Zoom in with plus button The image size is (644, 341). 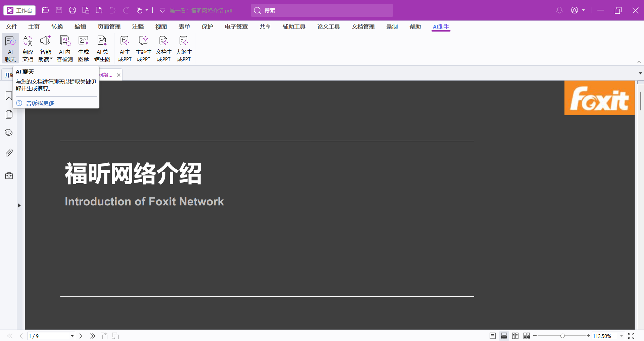pyautogui.click(x=588, y=336)
